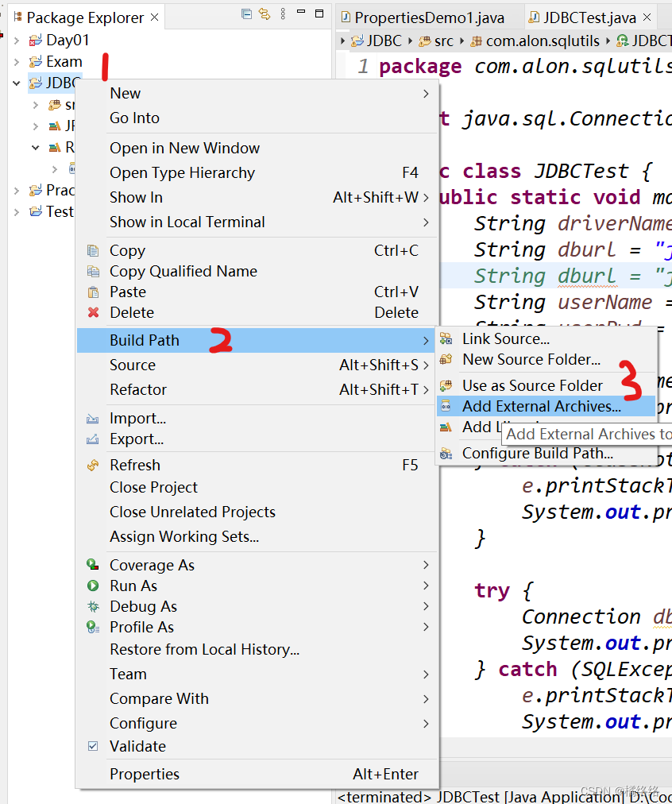Viewport: 672px width, 804px height.
Task: Click Import icon in context menu
Action: [x=93, y=419]
